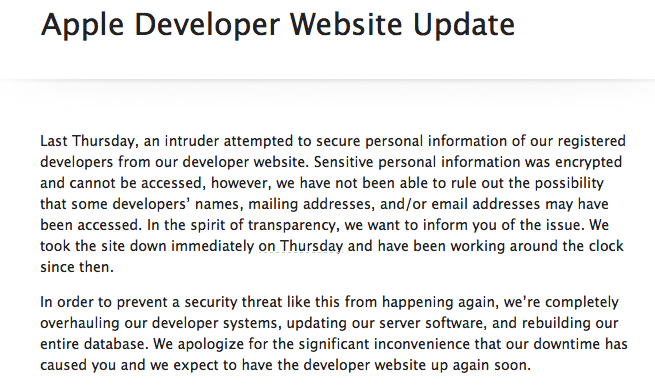Click the word "possibility" in third line

click(x=569, y=183)
